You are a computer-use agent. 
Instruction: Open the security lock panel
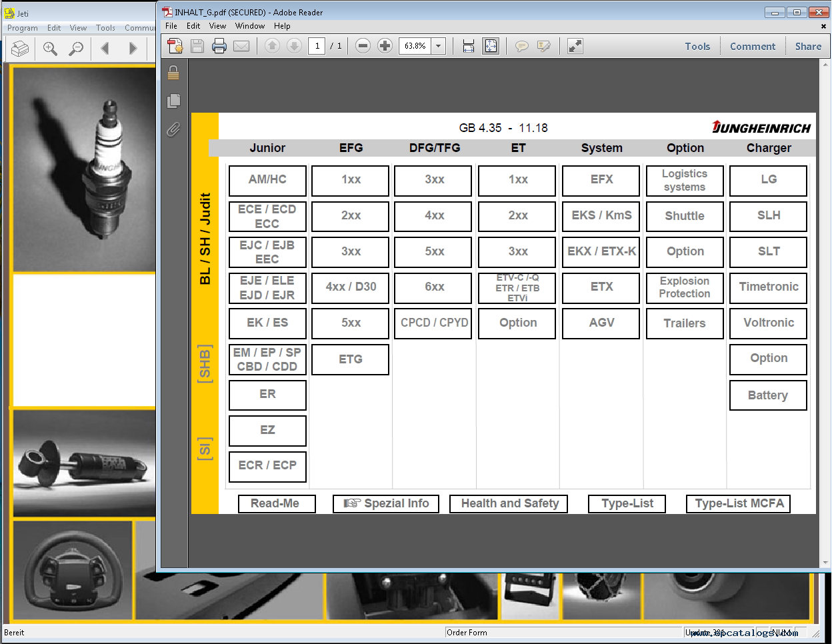[173, 73]
